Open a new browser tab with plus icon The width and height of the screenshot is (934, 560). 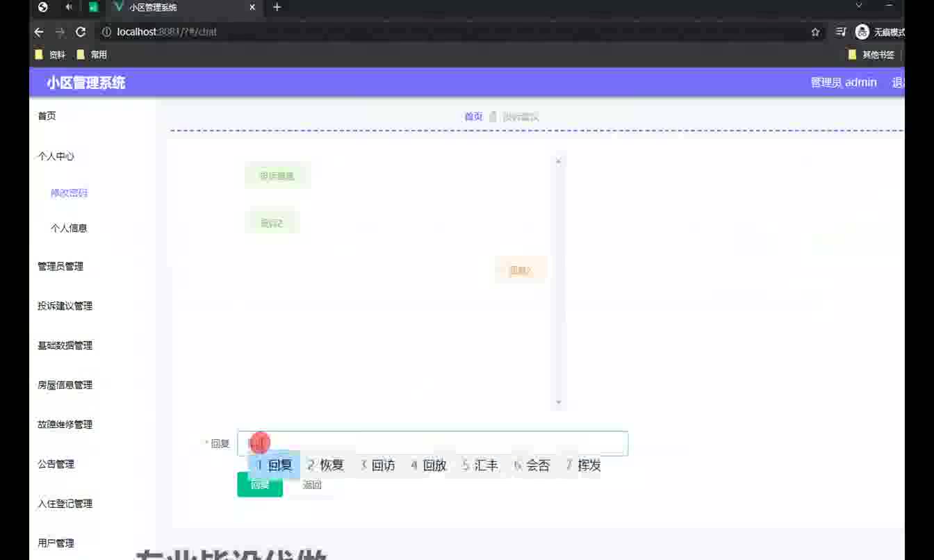coord(277,8)
